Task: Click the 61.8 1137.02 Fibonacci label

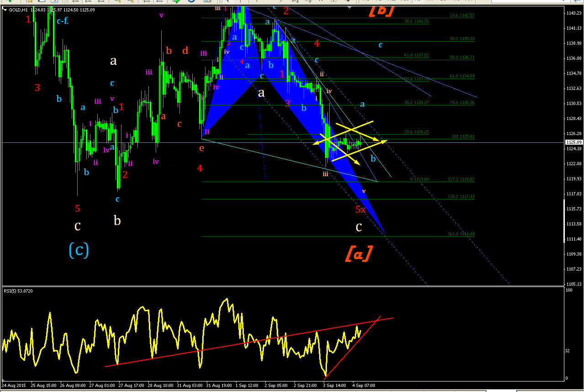Action: (x=416, y=55)
